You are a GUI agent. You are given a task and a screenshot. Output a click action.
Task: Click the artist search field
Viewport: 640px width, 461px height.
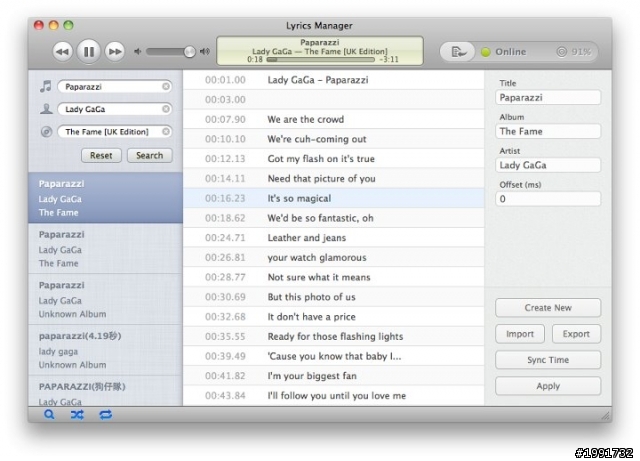pyautogui.click(x=115, y=109)
